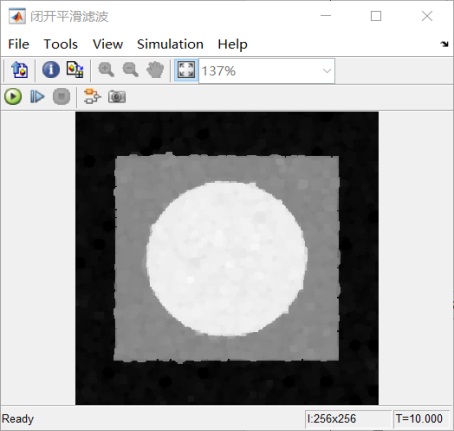Click the new Video Viewer icon
This screenshot has height=431, width=454.
19,70
